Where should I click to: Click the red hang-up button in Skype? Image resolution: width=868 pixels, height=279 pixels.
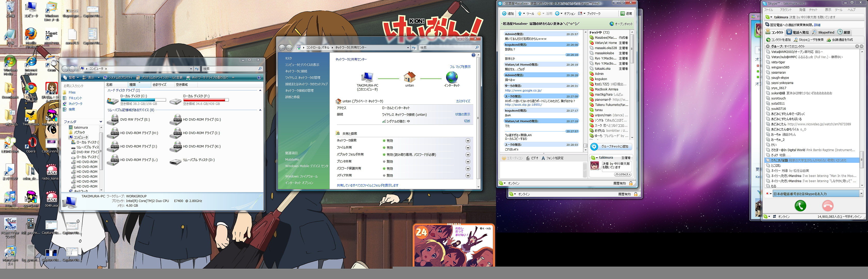point(827,206)
